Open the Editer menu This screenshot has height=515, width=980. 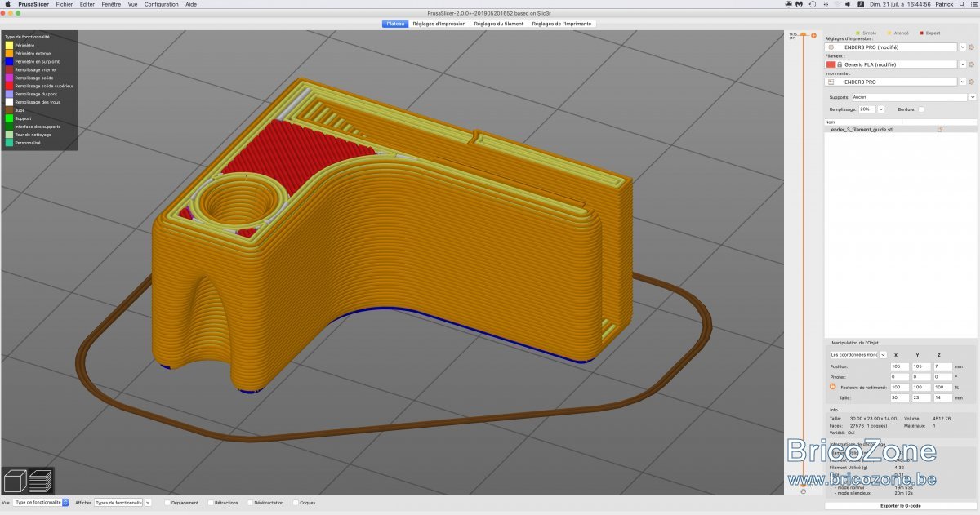pos(87,4)
